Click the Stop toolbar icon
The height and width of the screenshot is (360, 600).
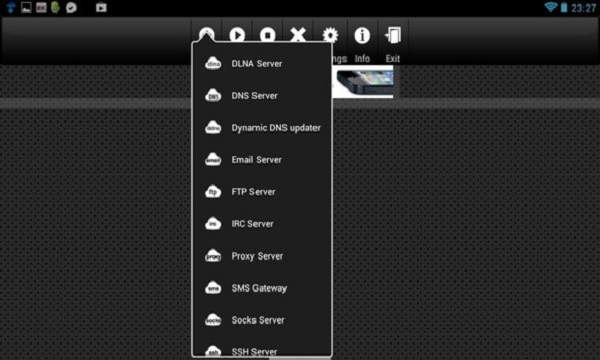(267, 35)
